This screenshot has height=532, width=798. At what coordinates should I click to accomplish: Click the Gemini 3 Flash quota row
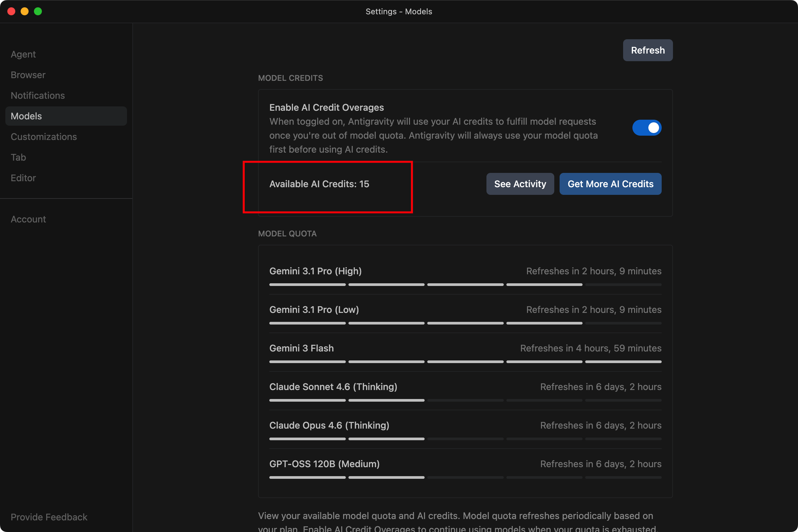tap(465, 352)
